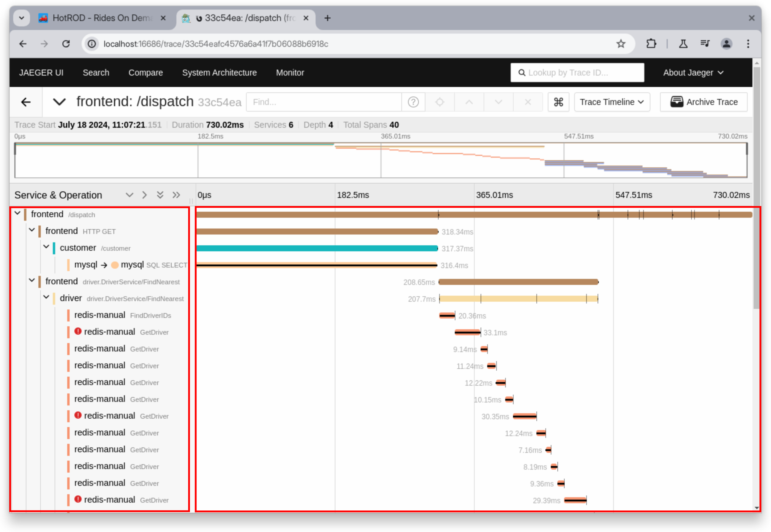
Task: Open the Trace Timeline view dropdown
Action: pyautogui.click(x=612, y=102)
